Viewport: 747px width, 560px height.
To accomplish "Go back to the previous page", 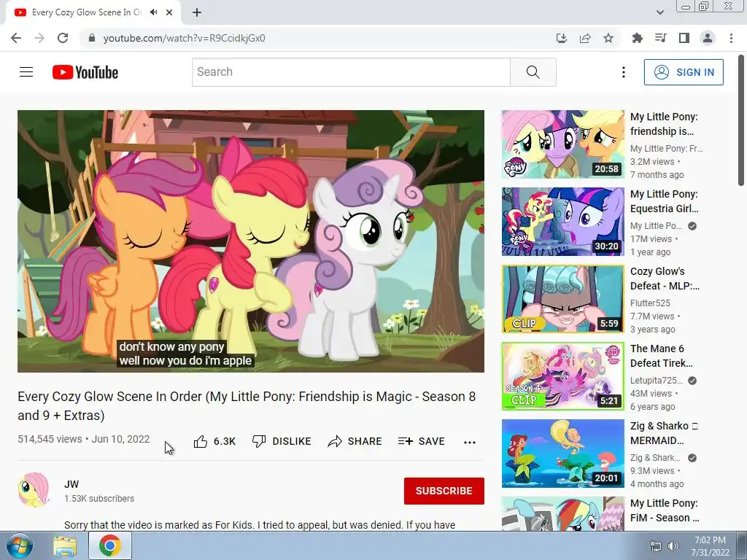I will click(16, 38).
